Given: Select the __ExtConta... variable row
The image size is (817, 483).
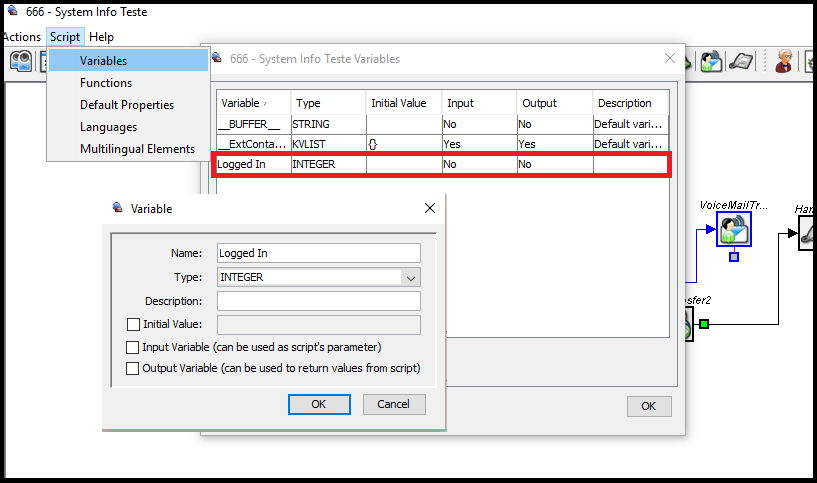Looking at the screenshot, I should point(442,144).
